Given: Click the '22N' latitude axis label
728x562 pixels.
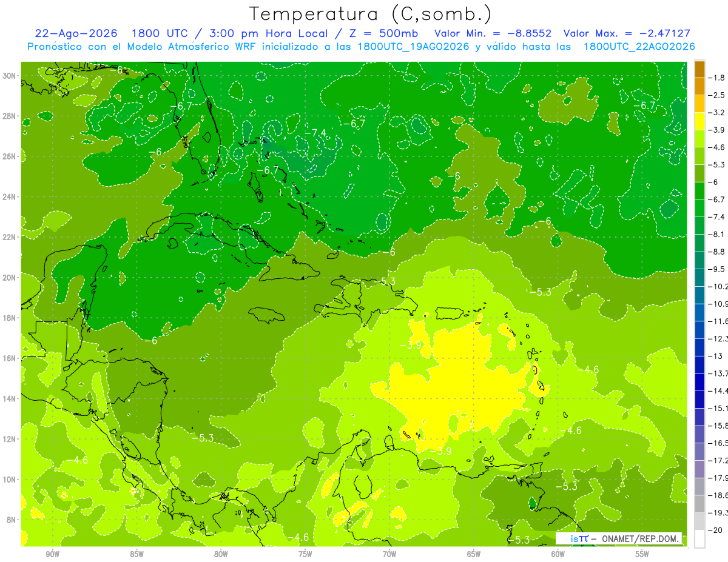Looking at the screenshot, I should (x=10, y=237).
